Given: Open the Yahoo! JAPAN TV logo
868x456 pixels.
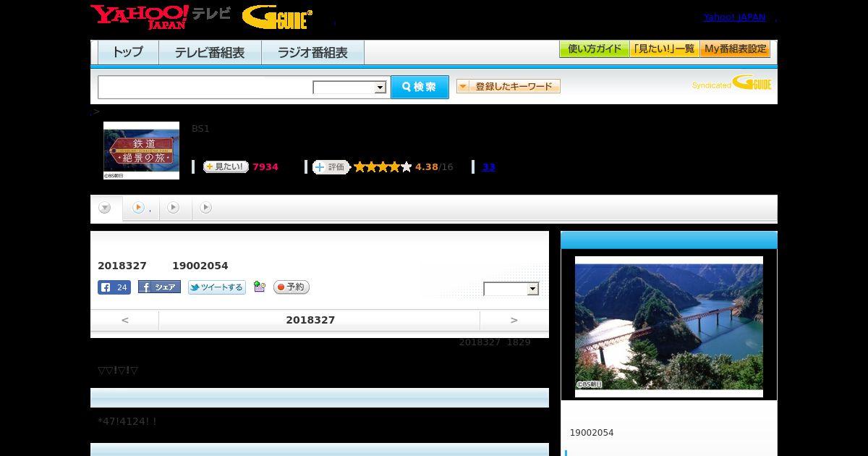Looking at the screenshot, I should coord(161,17).
